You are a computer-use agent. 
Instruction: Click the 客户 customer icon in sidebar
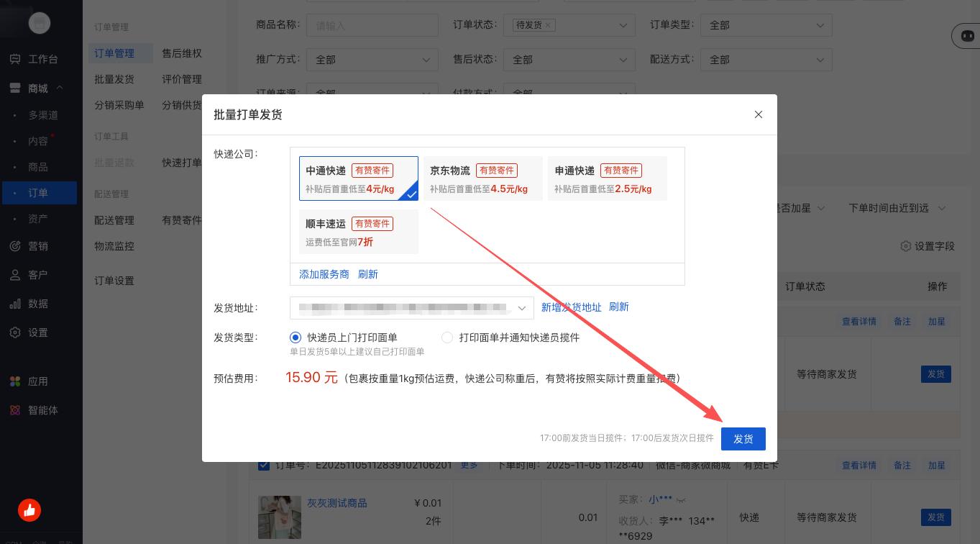(x=15, y=275)
